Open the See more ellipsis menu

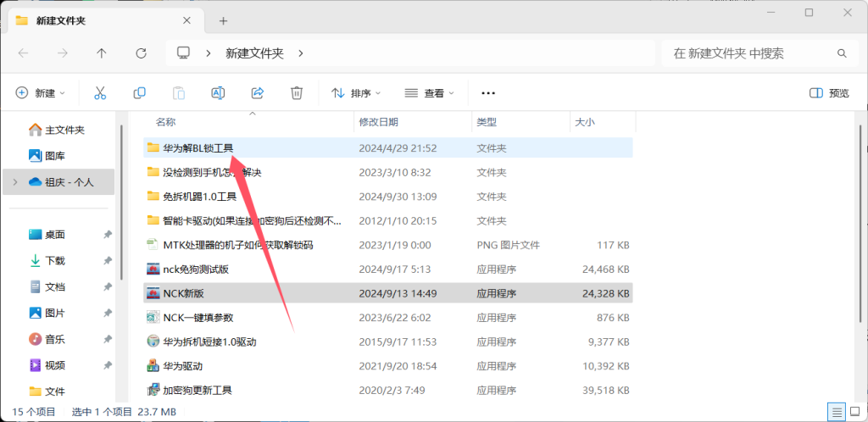pyautogui.click(x=487, y=93)
